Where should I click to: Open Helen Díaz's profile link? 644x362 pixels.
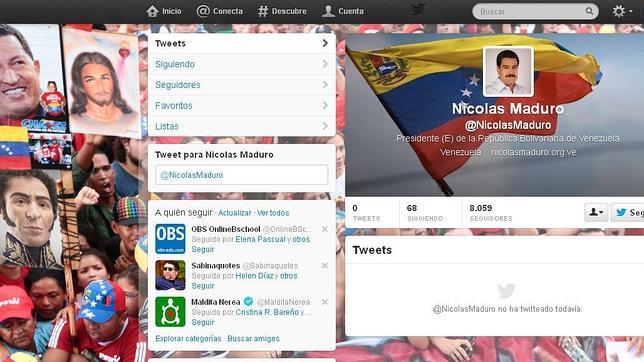tap(255, 276)
